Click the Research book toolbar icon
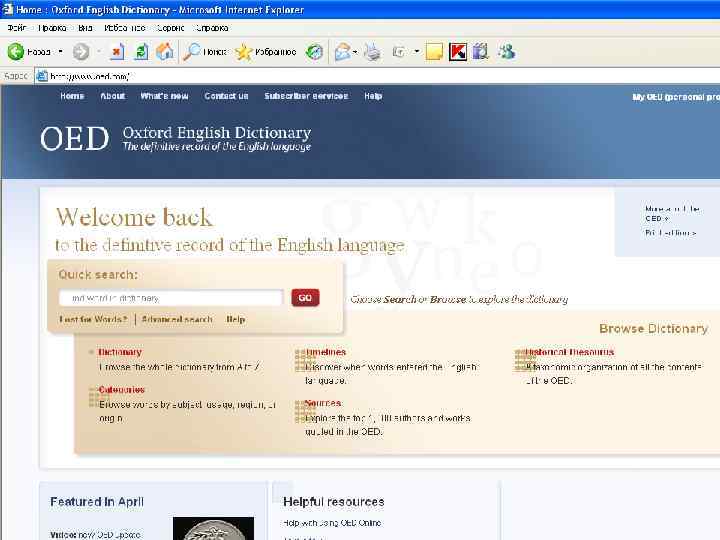Screen dimensions: 720x540 tap(480, 52)
